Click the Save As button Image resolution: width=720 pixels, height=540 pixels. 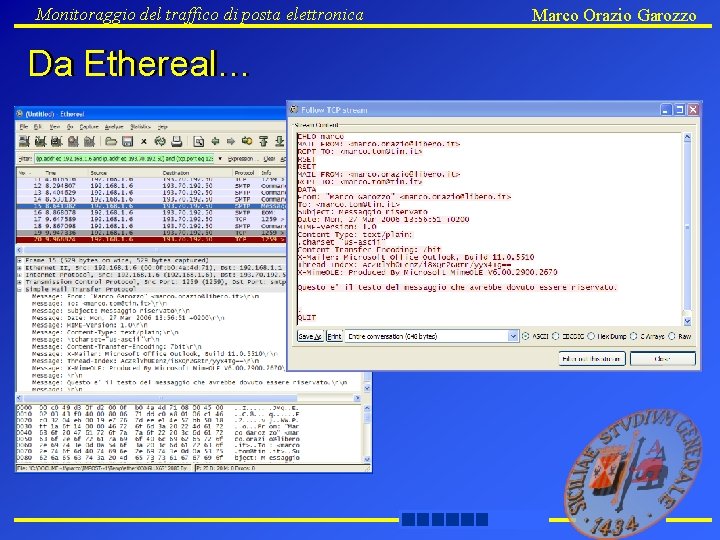(310, 336)
